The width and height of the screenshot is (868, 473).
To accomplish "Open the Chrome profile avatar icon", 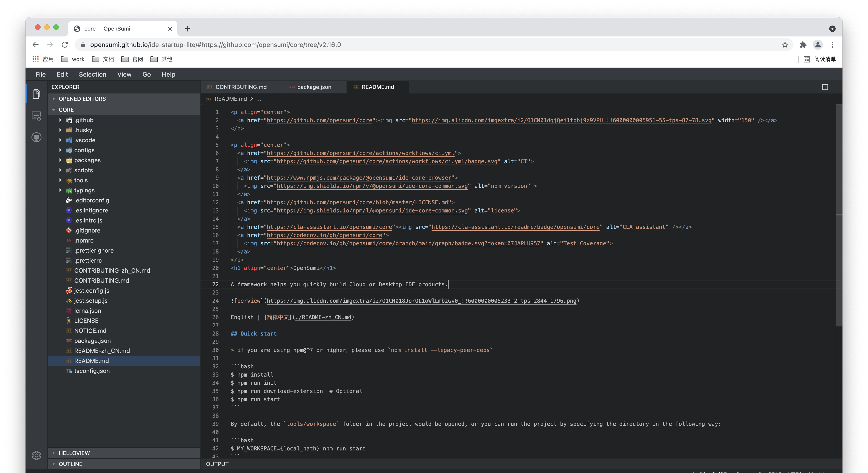I will pyautogui.click(x=818, y=45).
